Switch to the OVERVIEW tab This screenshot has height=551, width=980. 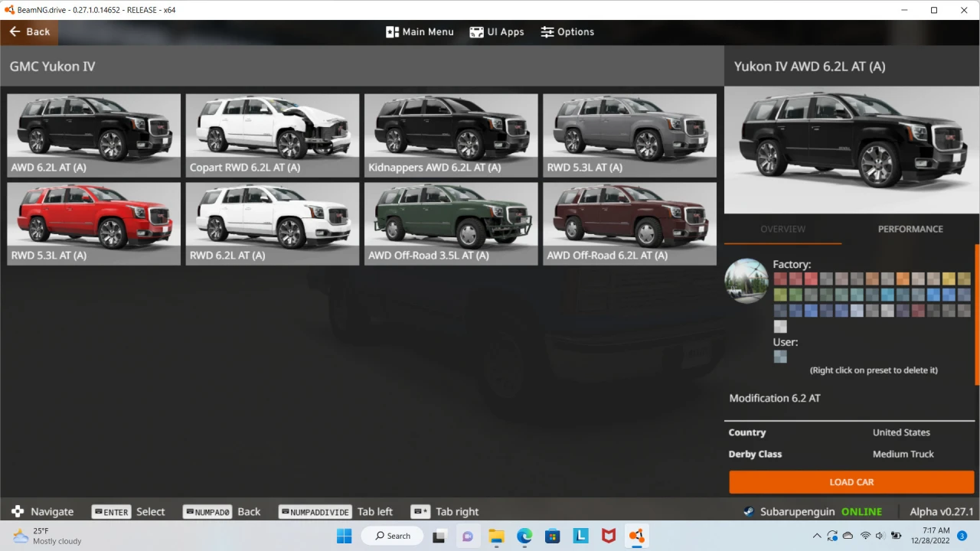pyautogui.click(x=782, y=229)
